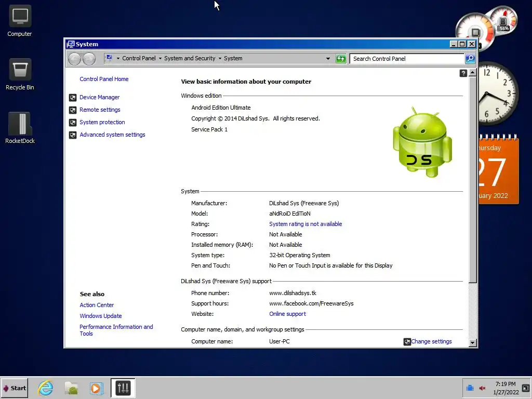Click the "Android Edition Ultimate" text
The image size is (532, 399).
221,108
